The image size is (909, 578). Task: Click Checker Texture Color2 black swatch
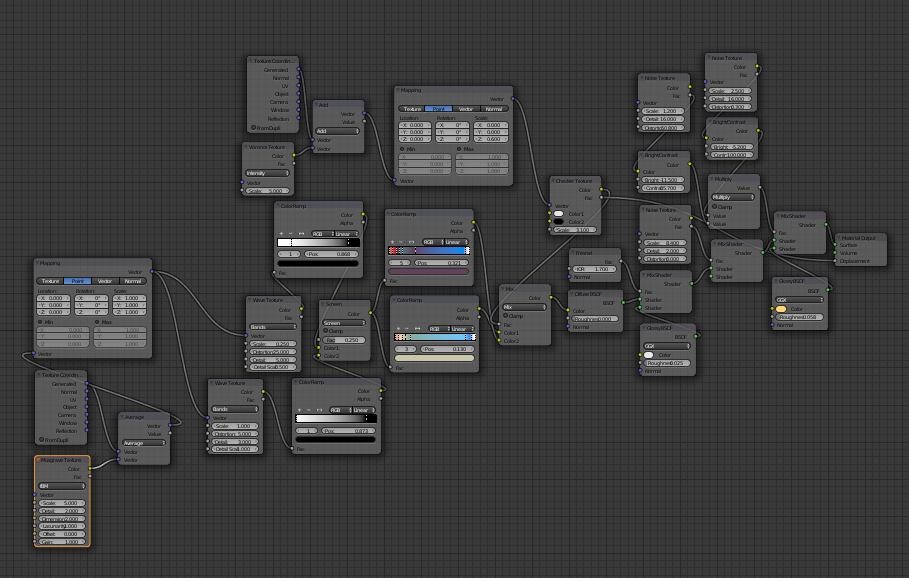[558, 222]
